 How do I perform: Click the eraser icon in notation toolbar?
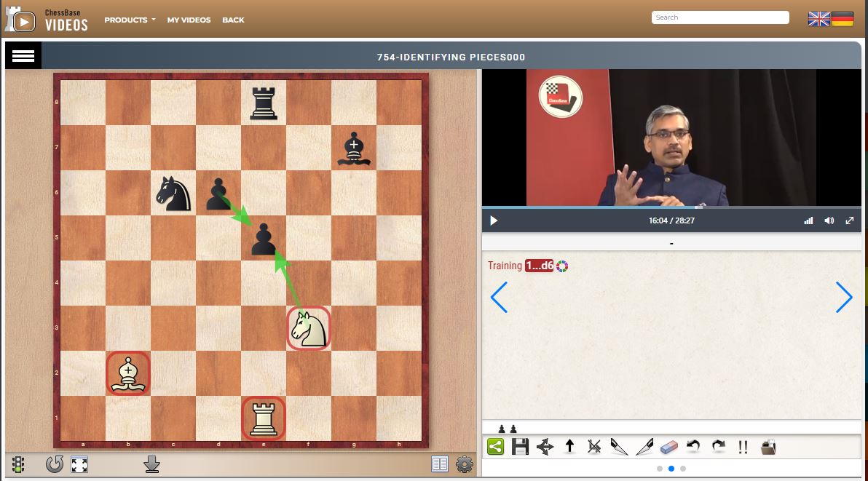(668, 447)
